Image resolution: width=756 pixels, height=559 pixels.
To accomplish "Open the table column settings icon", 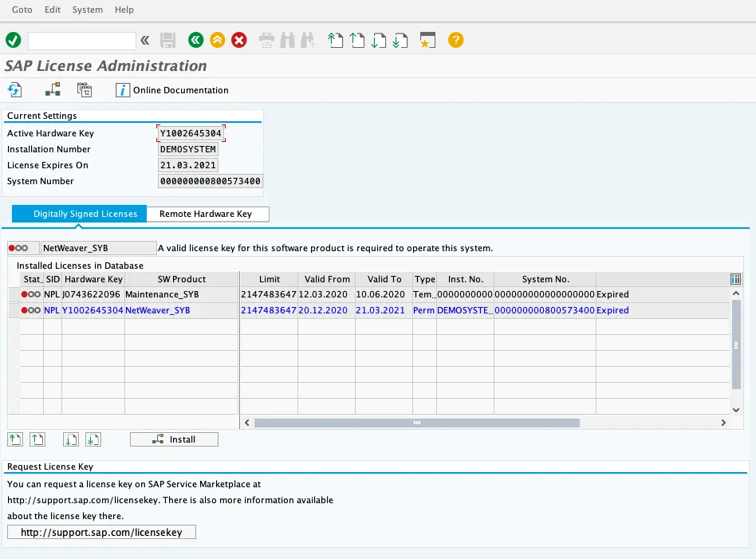I will coord(735,279).
